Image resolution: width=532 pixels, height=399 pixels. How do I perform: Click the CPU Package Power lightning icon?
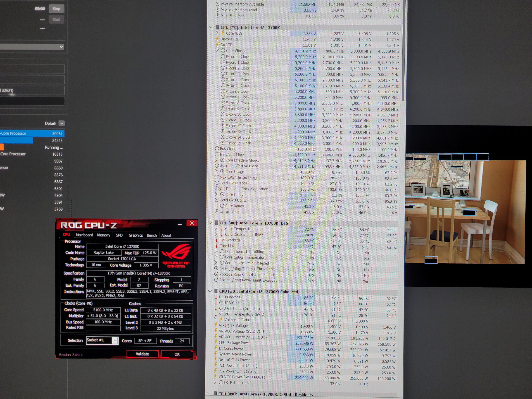coord(216,342)
